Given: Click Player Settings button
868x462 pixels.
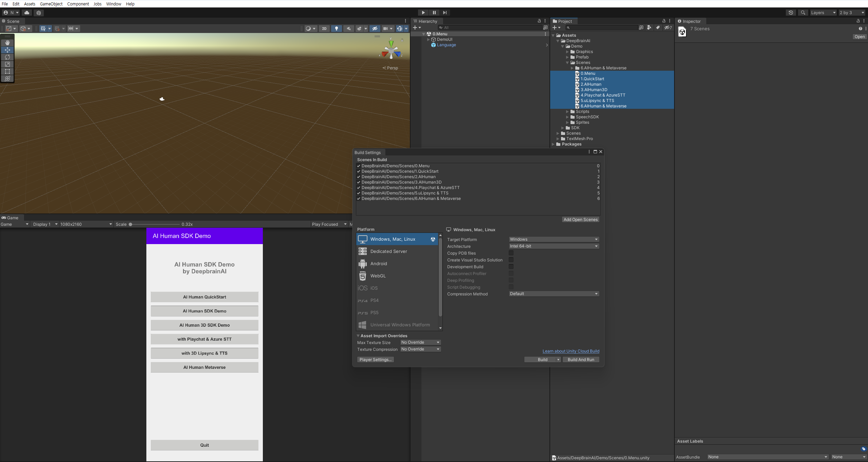Looking at the screenshot, I should pyautogui.click(x=375, y=360).
